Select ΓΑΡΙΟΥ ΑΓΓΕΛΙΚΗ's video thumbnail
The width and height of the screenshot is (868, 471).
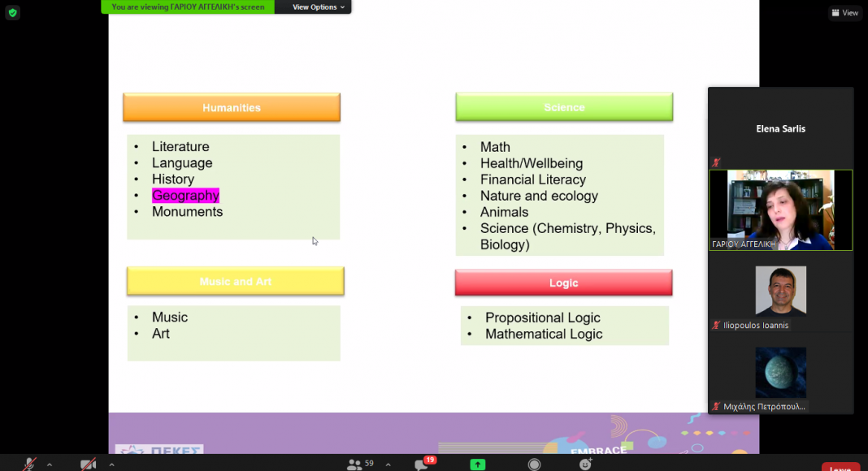pos(780,210)
